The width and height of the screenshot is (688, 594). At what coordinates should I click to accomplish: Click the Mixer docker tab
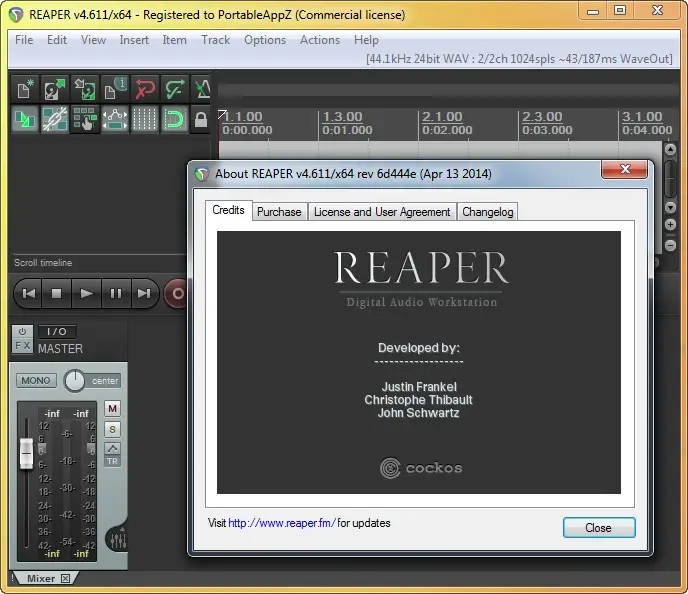(41, 578)
